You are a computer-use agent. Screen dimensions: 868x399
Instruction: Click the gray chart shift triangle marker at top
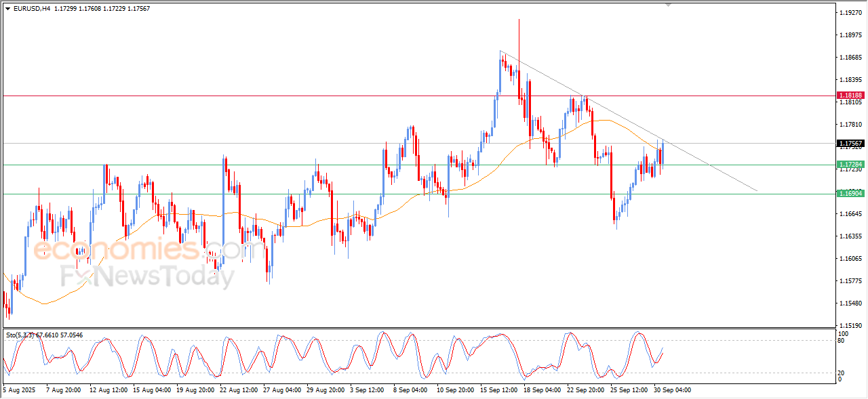click(x=668, y=5)
